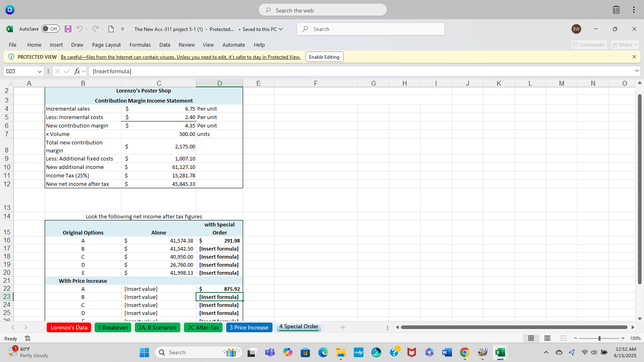Click the Redo icon

pyautogui.click(x=95, y=29)
